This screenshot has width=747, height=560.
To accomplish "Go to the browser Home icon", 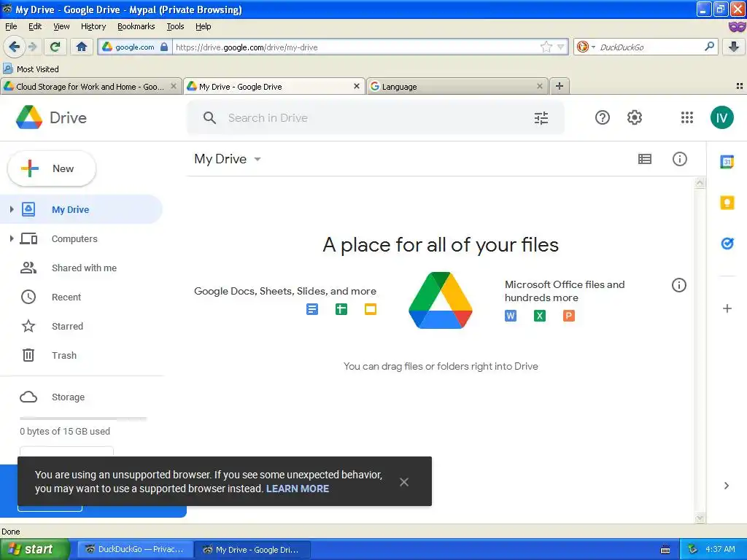I will coord(82,47).
